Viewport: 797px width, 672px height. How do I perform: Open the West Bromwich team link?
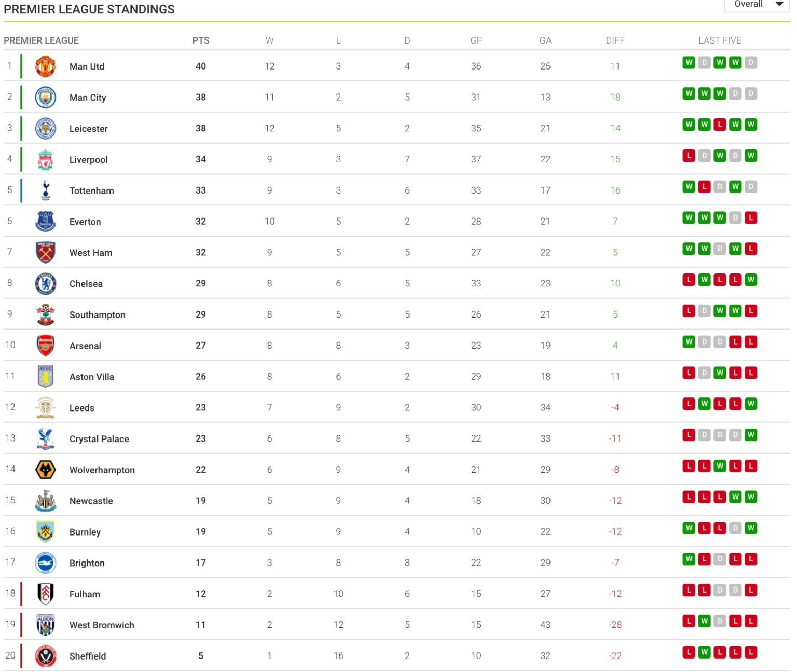[x=102, y=625]
